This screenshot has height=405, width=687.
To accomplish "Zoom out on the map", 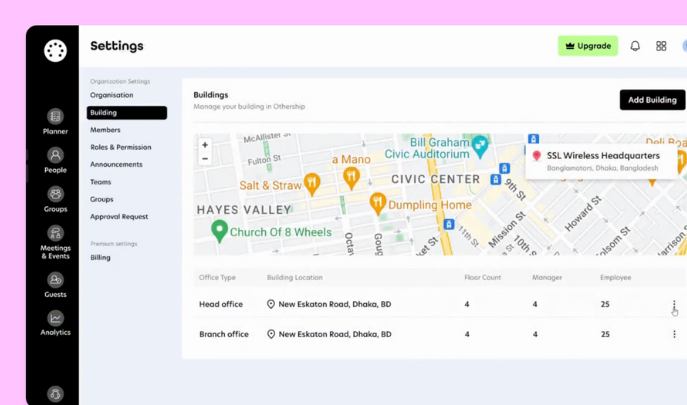I will point(205,159).
